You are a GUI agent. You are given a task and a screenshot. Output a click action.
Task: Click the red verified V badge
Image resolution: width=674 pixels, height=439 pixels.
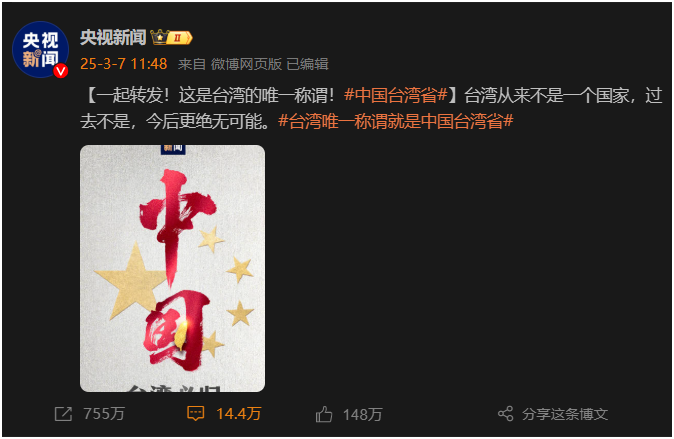(61, 71)
